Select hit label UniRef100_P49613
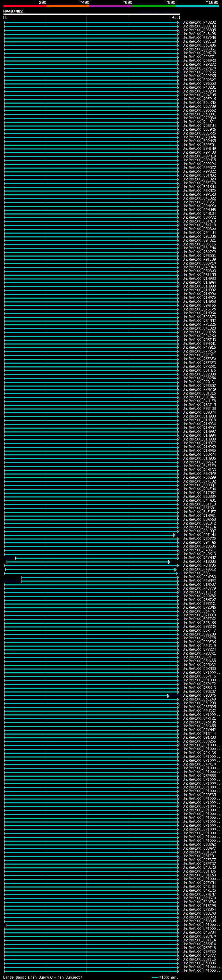The width and height of the screenshot is (222, 980). pyautogui.click(x=199, y=554)
